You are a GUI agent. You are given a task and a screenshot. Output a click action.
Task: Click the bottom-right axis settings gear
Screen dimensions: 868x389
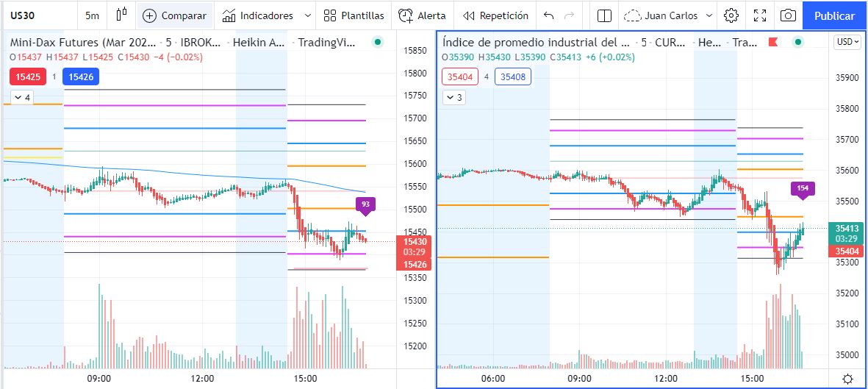847,379
